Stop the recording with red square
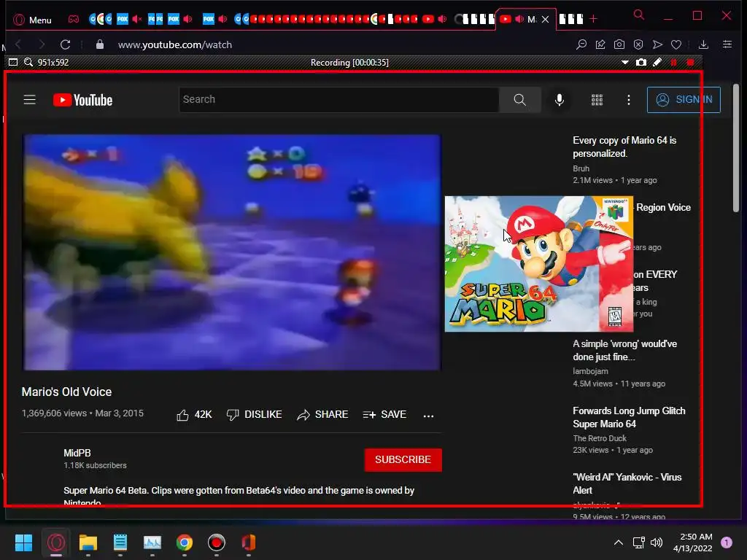This screenshot has height=560, width=747. click(x=690, y=63)
